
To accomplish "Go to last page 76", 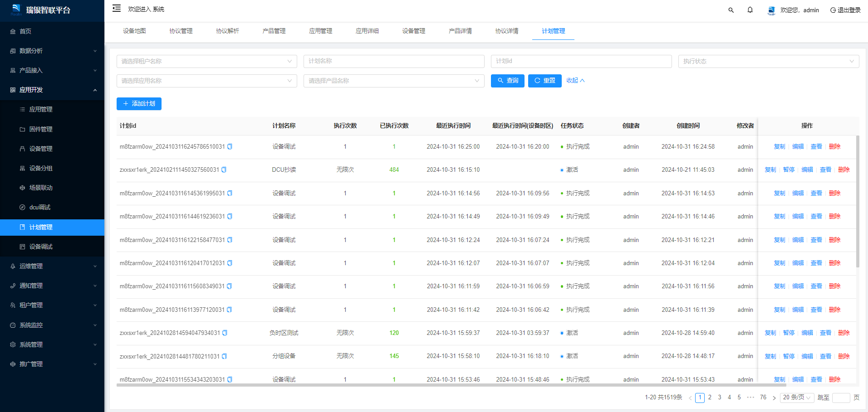I will [x=763, y=397].
